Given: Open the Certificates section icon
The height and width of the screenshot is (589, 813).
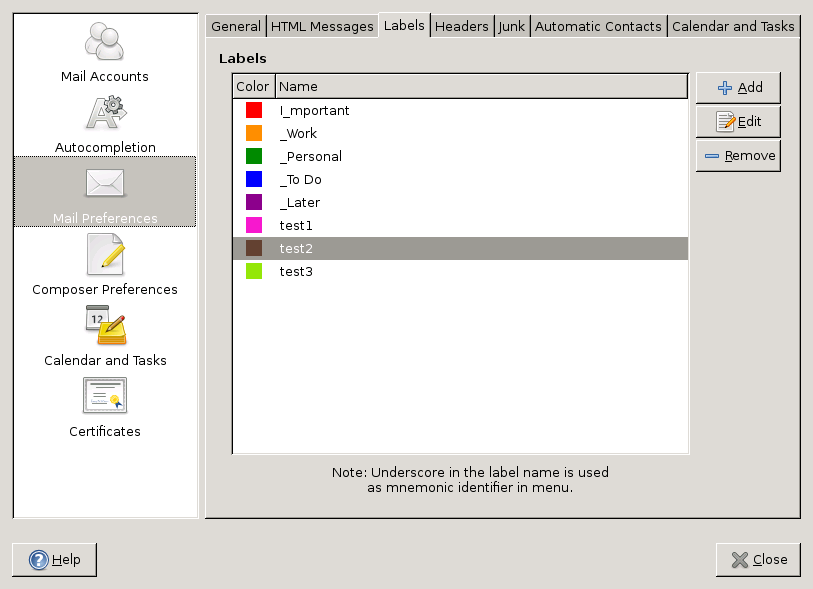Looking at the screenshot, I should [105, 397].
